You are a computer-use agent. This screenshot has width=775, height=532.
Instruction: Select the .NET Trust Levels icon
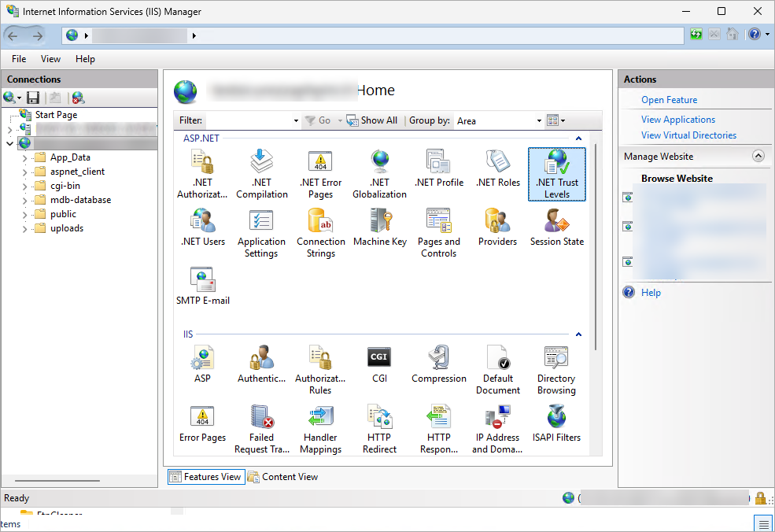click(557, 174)
